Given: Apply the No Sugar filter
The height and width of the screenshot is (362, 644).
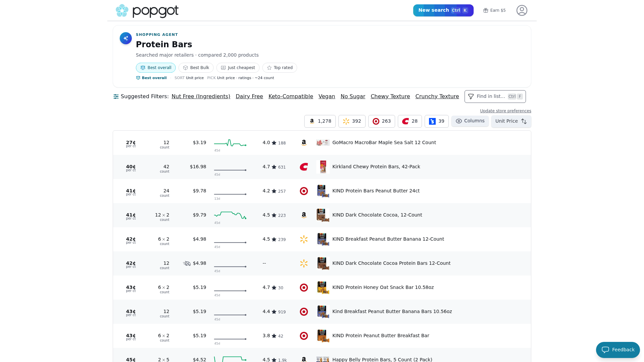Looking at the screenshot, I should coord(353,97).
